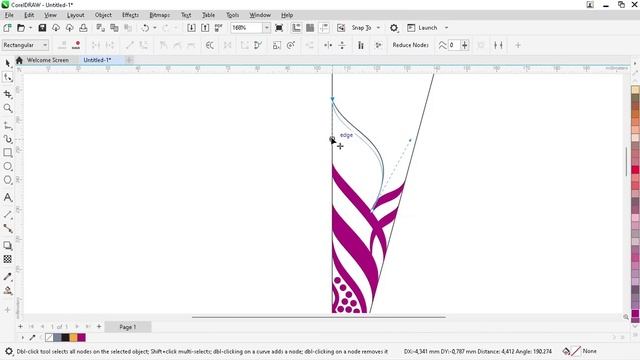
Task: Select the Connector tool
Action: (x=8, y=228)
